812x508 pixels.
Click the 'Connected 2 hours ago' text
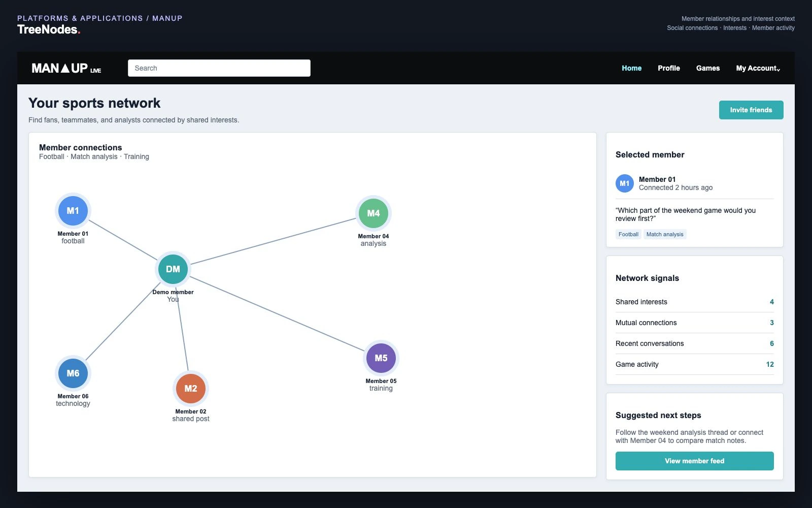(675, 187)
